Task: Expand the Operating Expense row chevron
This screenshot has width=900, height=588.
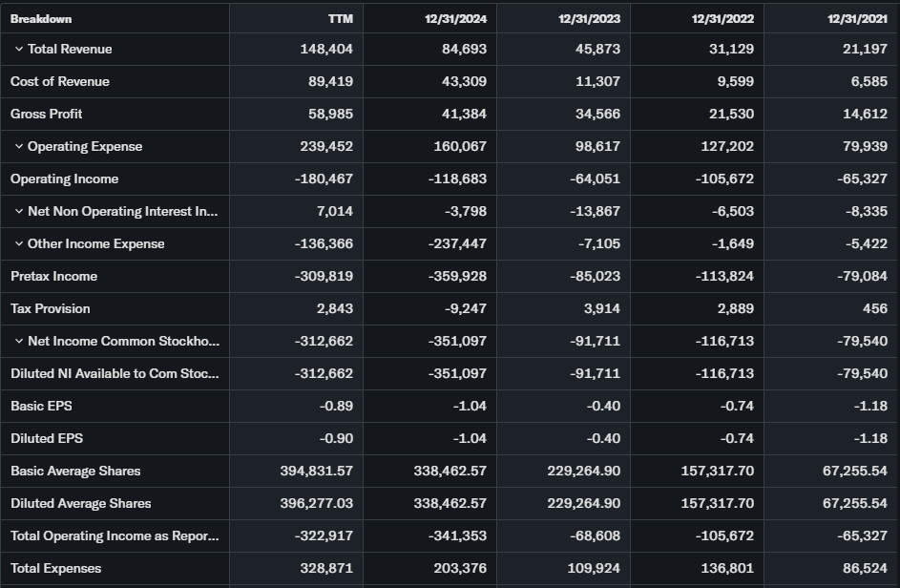Action: [19, 146]
